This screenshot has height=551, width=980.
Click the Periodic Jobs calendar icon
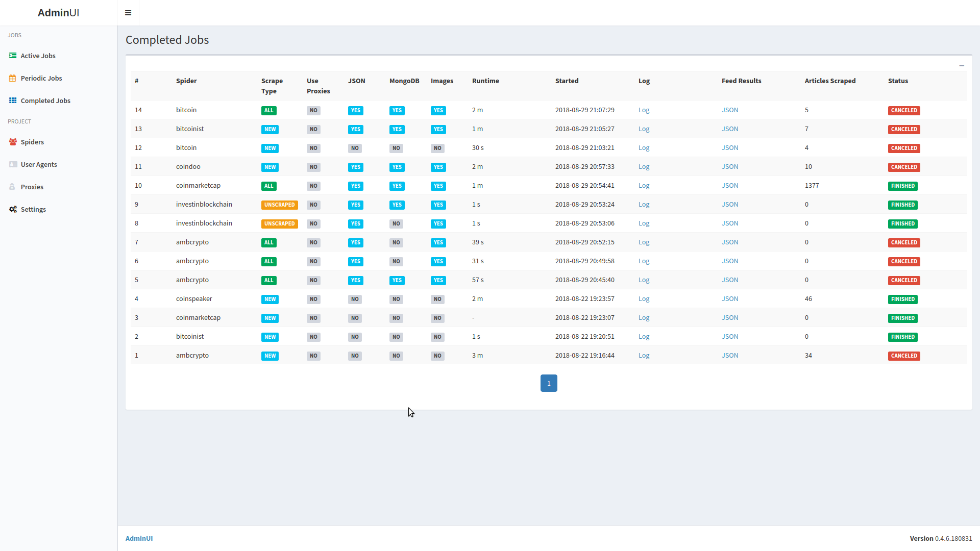click(13, 78)
